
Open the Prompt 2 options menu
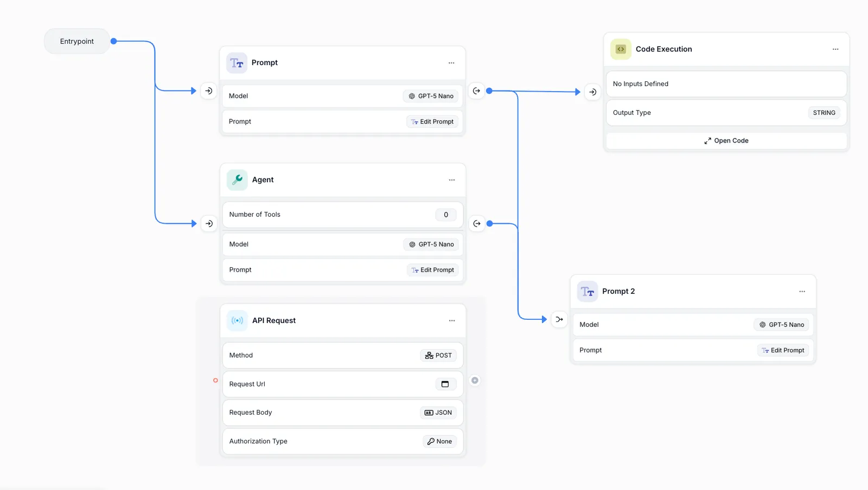(802, 292)
